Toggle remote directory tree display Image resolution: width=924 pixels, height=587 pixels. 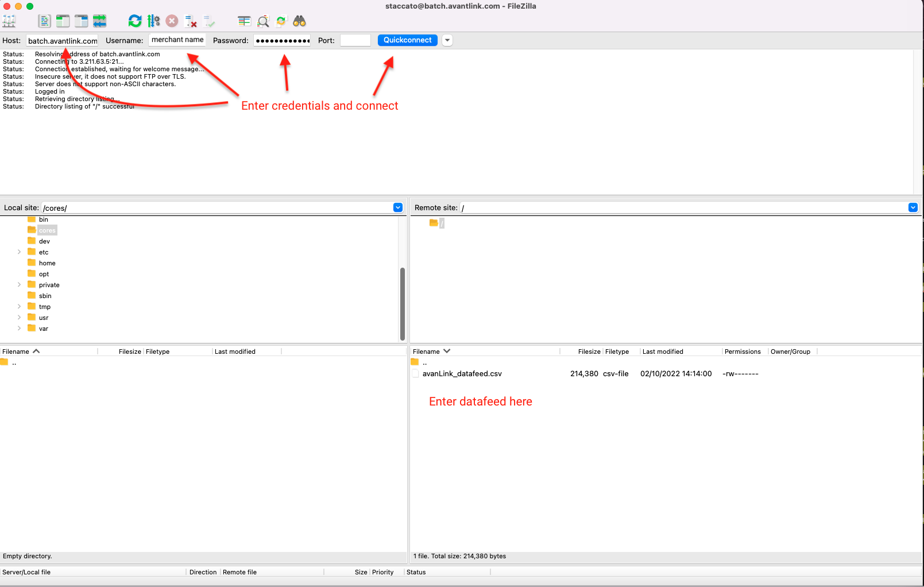tap(82, 21)
